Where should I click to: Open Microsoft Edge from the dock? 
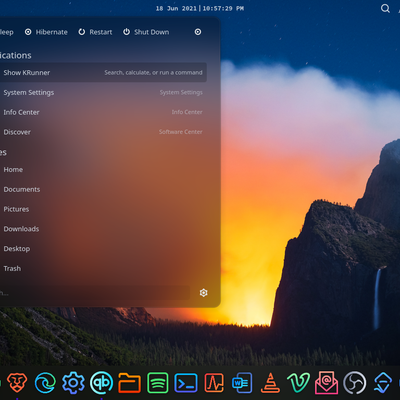pyautogui.click(x=45, y=383)
